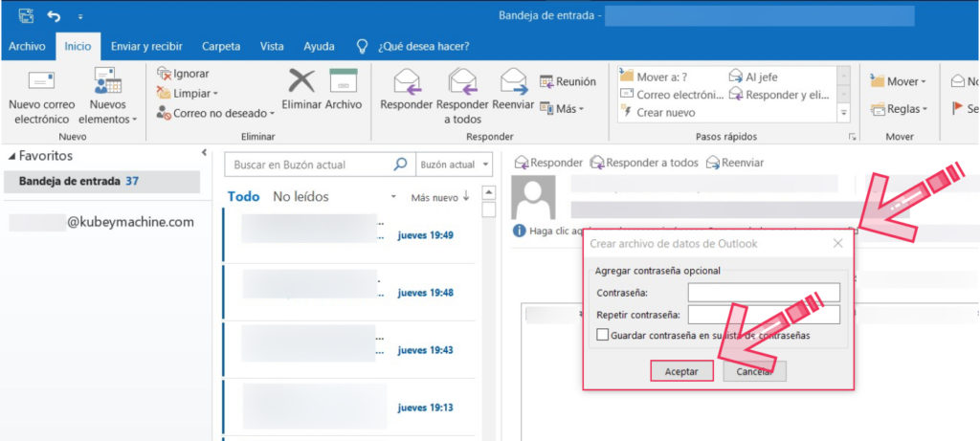Click the Repetir contraseña field
Image resolution: width=980 pixels, height=441 pixels.
[x=764, y=314]
